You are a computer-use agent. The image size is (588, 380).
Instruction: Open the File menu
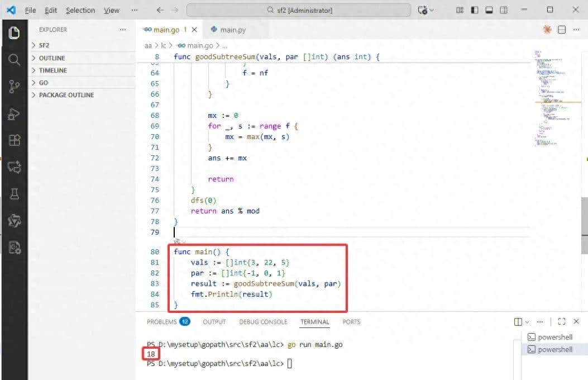click(30, 10)
